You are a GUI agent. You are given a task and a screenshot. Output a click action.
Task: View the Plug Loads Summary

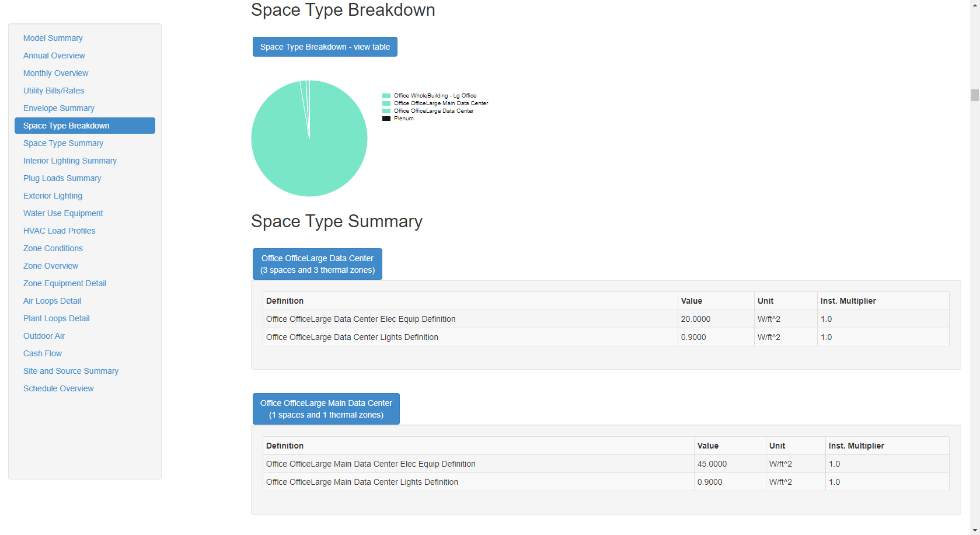tap(62, 178)
